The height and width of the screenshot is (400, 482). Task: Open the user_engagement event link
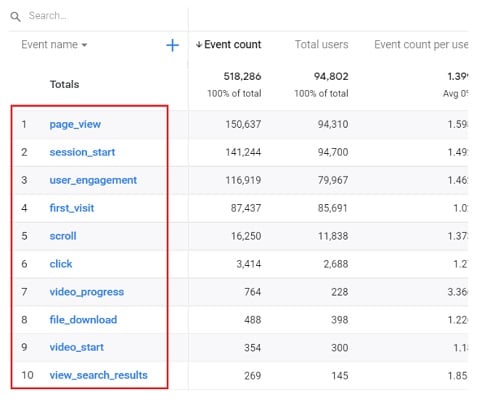tap(93, 180)
